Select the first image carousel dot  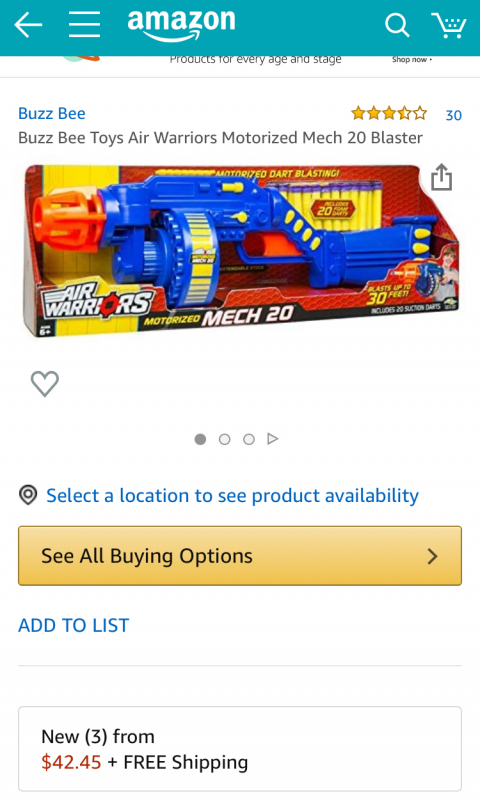[200, 439]
